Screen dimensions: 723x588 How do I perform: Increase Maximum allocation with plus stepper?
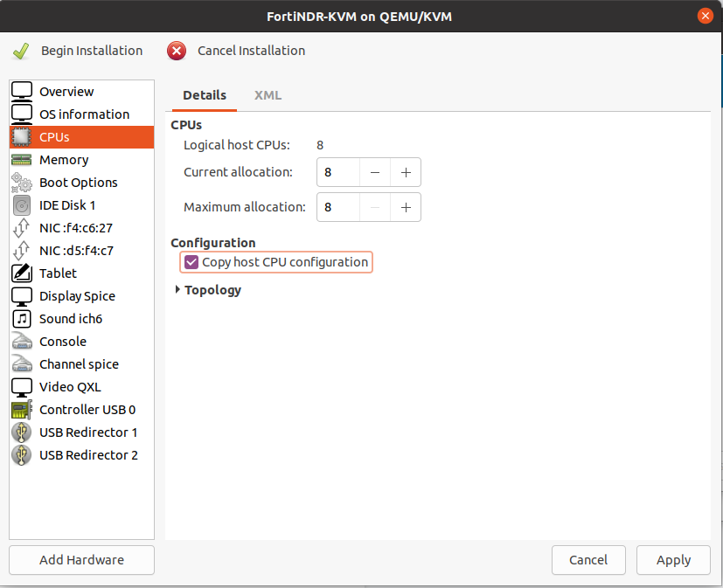[x=405, y=207]
